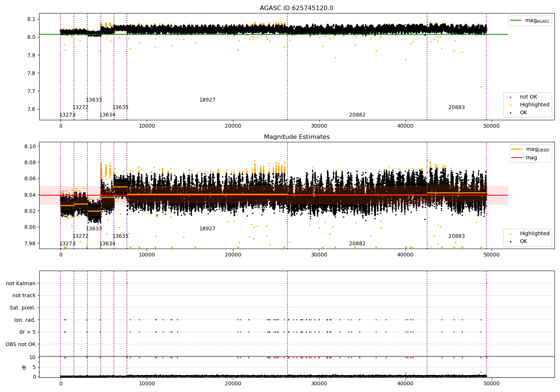This screenshot has width=560, height=392.
Task: Click '20000' x-axis tick of top plot
Action: coord(233,126)
